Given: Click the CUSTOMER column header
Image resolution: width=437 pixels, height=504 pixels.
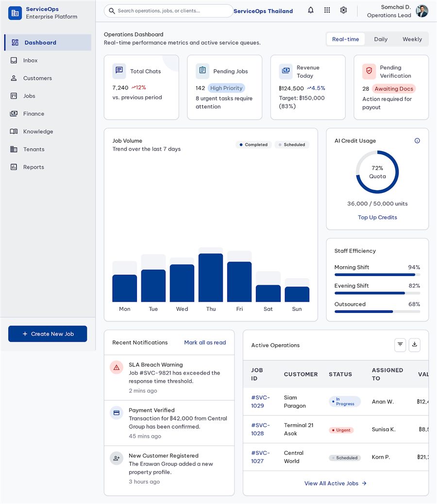Looking at the screenshot, I should pos(301,374).
